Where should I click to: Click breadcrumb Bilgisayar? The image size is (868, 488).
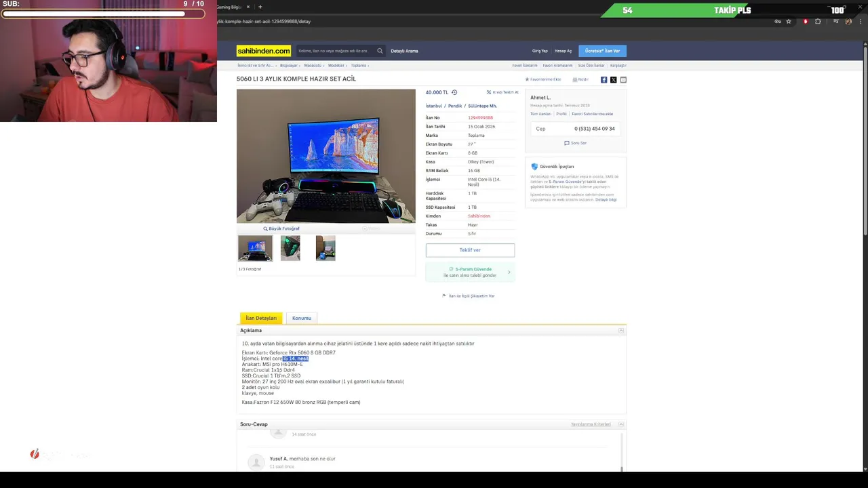(289, 66)
